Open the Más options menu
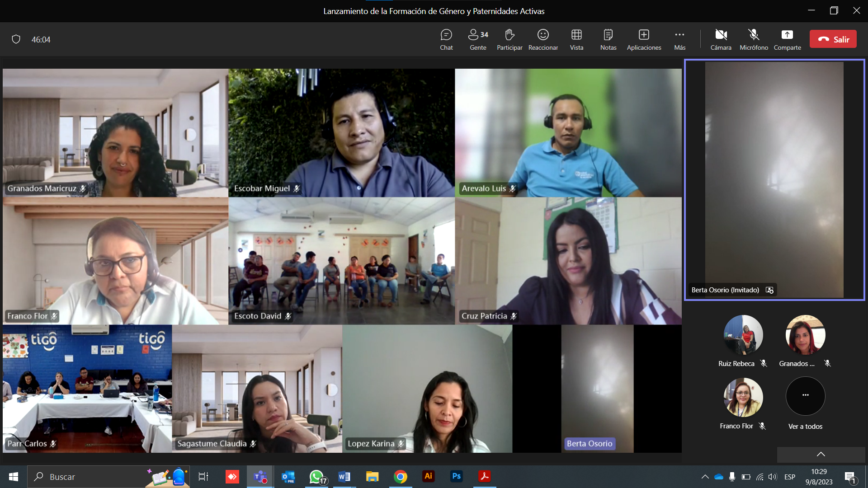 pos(679,39)
